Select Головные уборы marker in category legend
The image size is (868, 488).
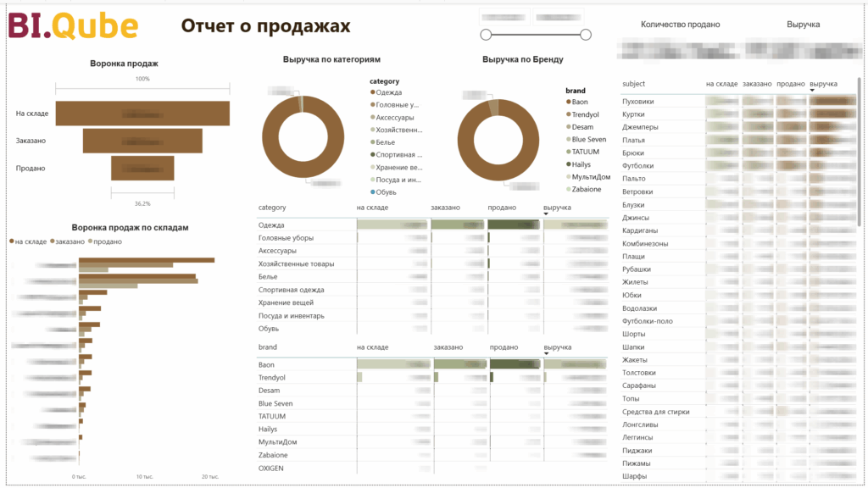point(372,104)
